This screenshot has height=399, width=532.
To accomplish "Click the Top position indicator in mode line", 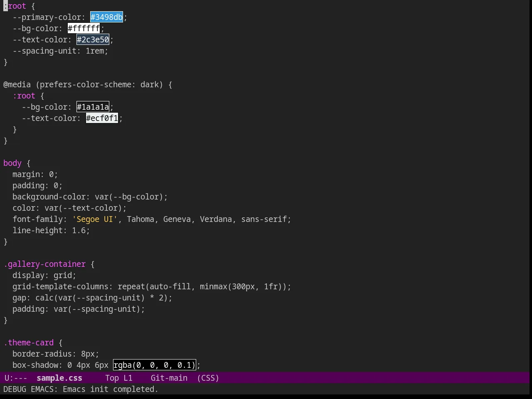I will coord(112,378).
